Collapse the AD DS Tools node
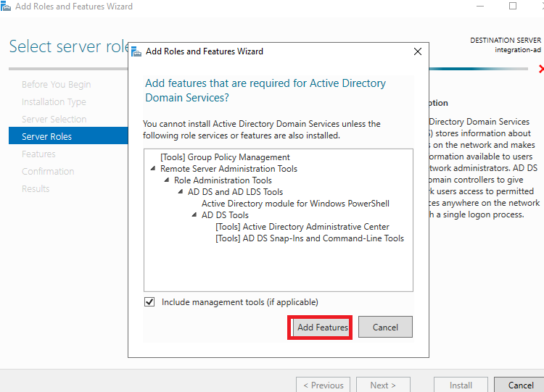 pyautogui.click(x=194, y=215)
